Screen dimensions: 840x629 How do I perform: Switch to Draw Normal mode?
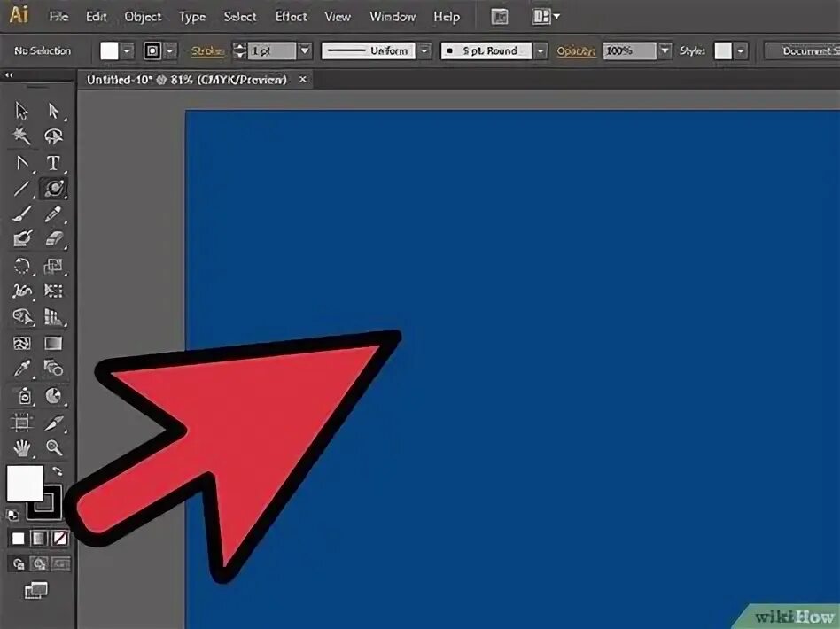tap(19, 563)
